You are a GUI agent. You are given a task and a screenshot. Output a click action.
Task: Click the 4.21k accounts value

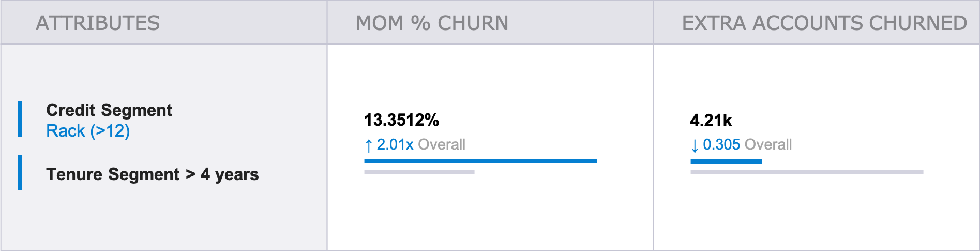pyautogui.click(x=711, y=121)
